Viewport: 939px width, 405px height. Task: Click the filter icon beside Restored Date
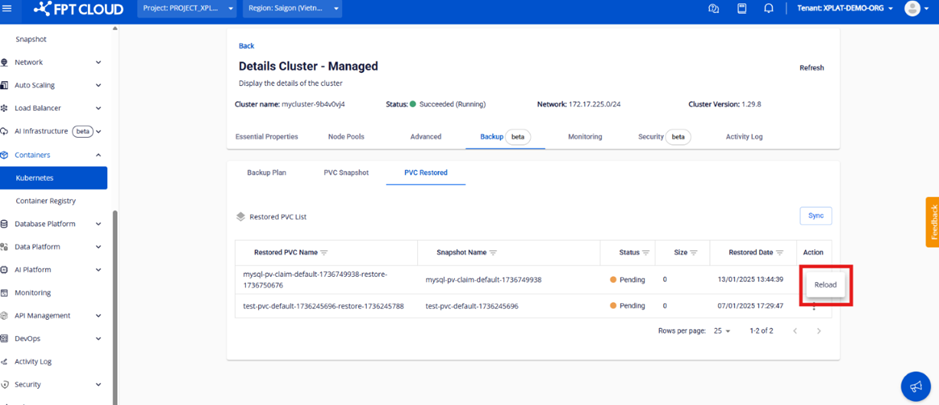tap(778, 253)
